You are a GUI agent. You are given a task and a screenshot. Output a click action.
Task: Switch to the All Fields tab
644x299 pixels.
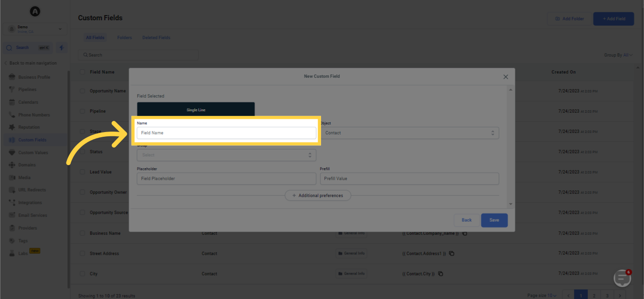(x=95, y=38)
